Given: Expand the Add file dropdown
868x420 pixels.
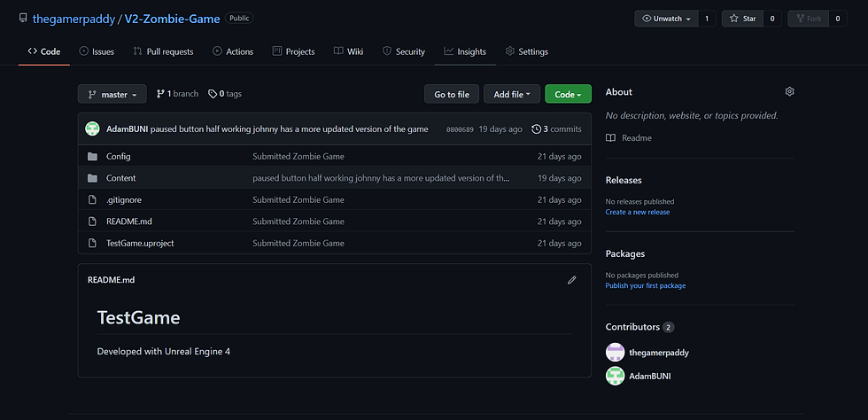Looking at the screenshot, I should [x=512, y=94].
